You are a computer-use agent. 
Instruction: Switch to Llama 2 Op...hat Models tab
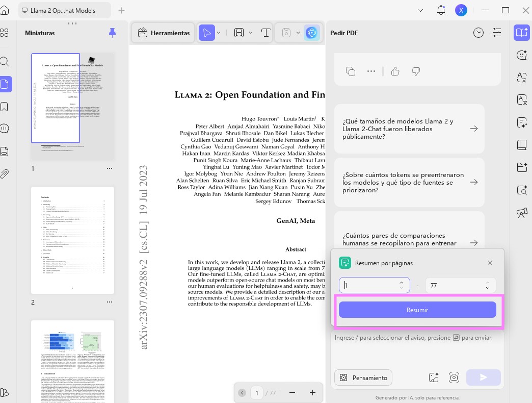pyautogui.click(x=65, y=11)
